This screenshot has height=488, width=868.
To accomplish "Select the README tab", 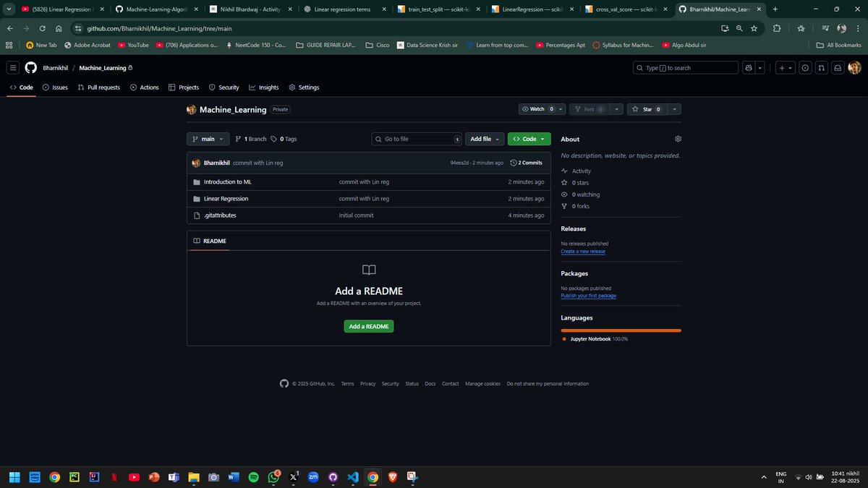I will tap(209, 241).
